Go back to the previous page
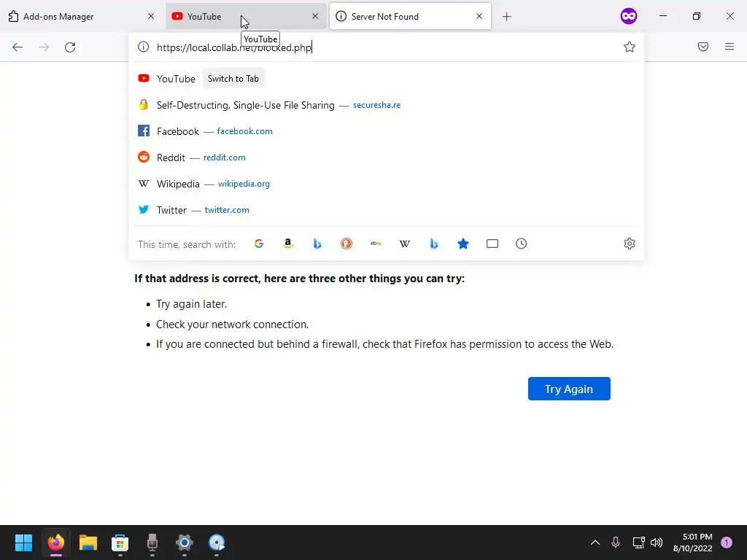Viewport: 747px width, 560px height. [18, 47]
